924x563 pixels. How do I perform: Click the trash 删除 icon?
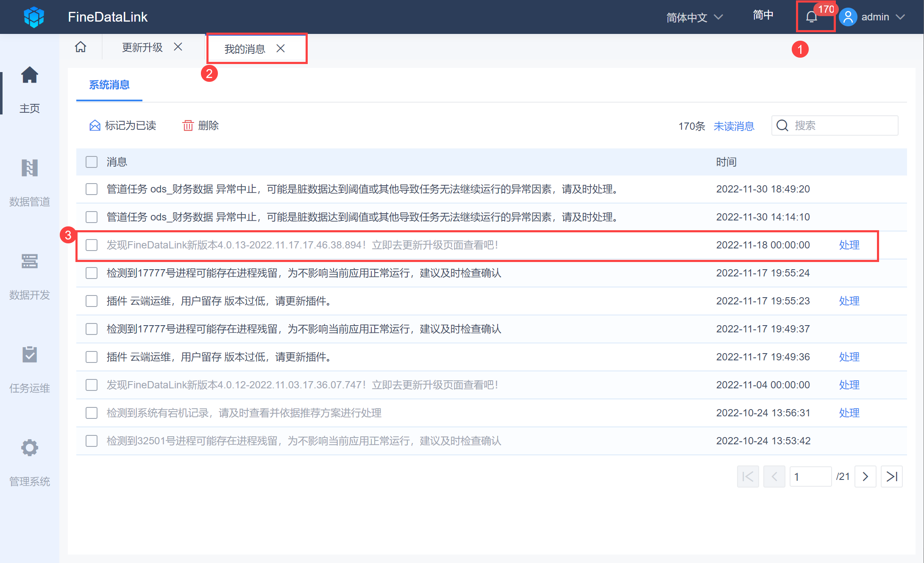188,125
